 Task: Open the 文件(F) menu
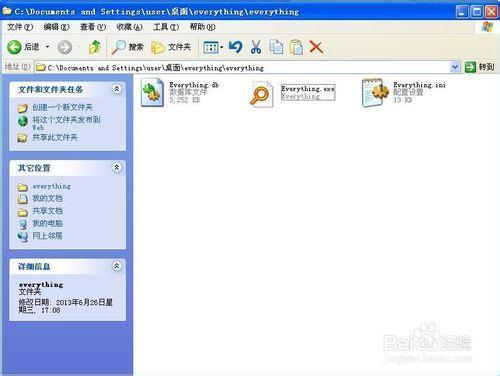pos(20,27)
